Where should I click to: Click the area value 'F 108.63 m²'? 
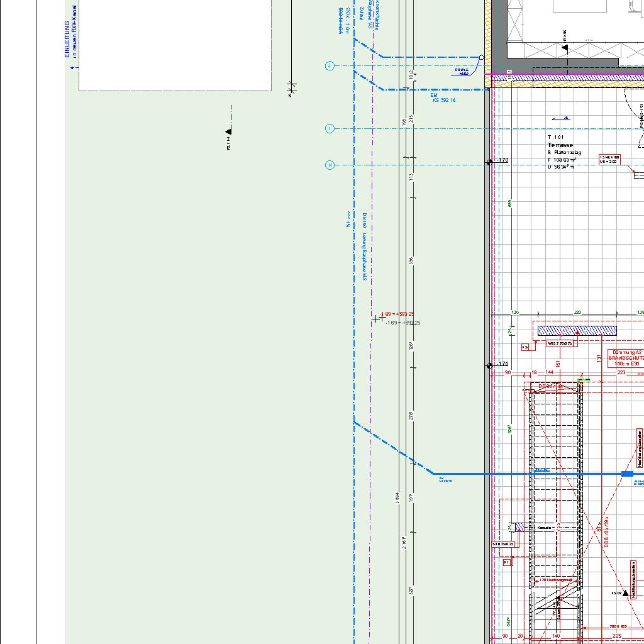click(562, 160)
